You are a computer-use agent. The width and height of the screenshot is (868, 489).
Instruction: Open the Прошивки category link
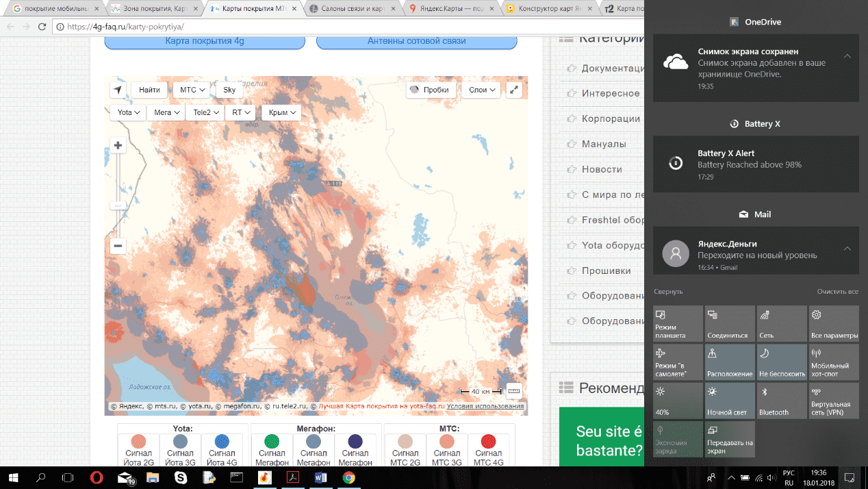(607, 271)
